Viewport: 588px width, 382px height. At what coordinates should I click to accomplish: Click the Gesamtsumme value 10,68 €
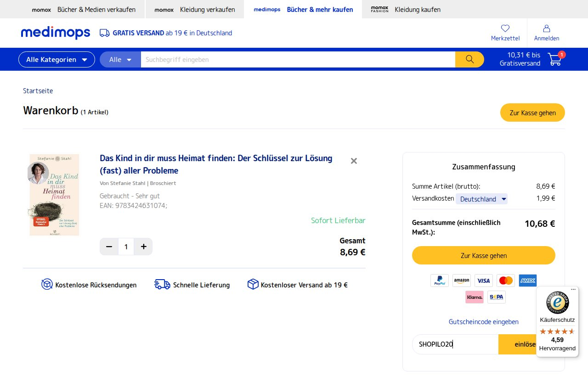(540, 224)
